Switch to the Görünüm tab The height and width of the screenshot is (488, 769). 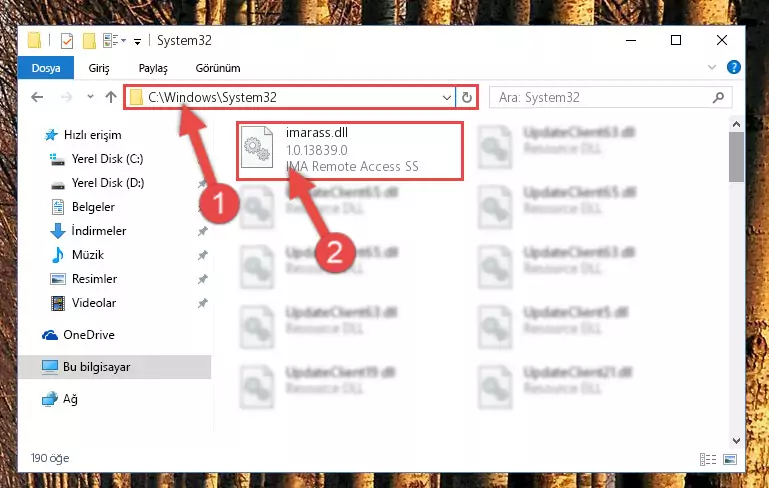218,68
